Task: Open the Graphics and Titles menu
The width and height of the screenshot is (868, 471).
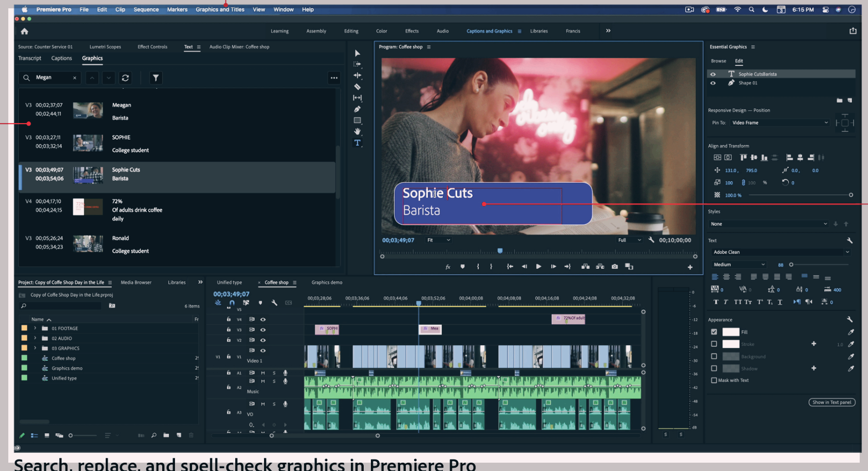Action: coord(220,9)
